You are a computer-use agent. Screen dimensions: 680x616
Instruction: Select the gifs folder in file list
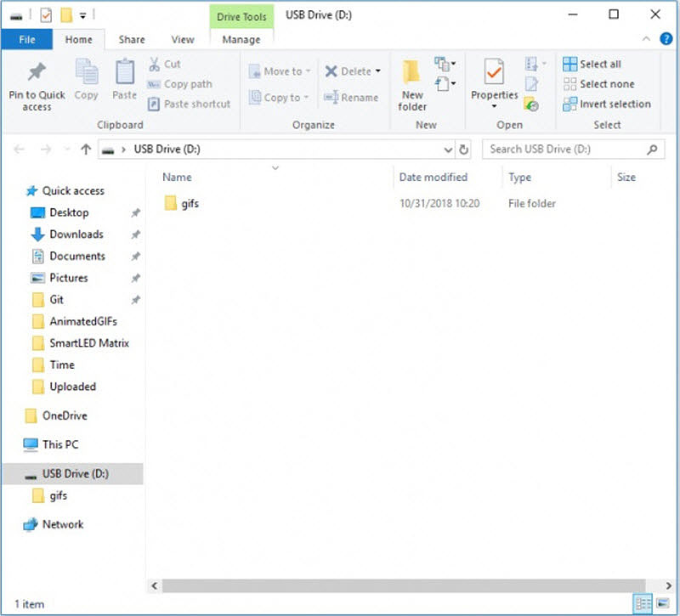(x=190, y=204)
